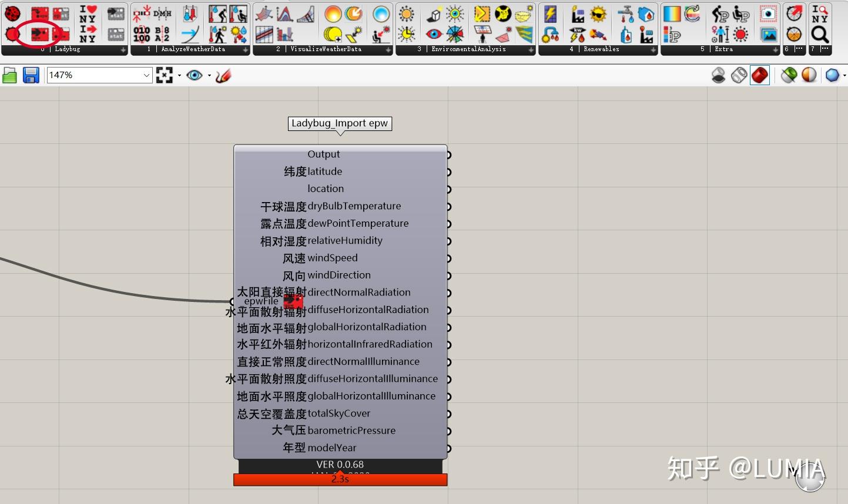
Task: Expand the Renewables category arrow
Action: tap(653, 49)
